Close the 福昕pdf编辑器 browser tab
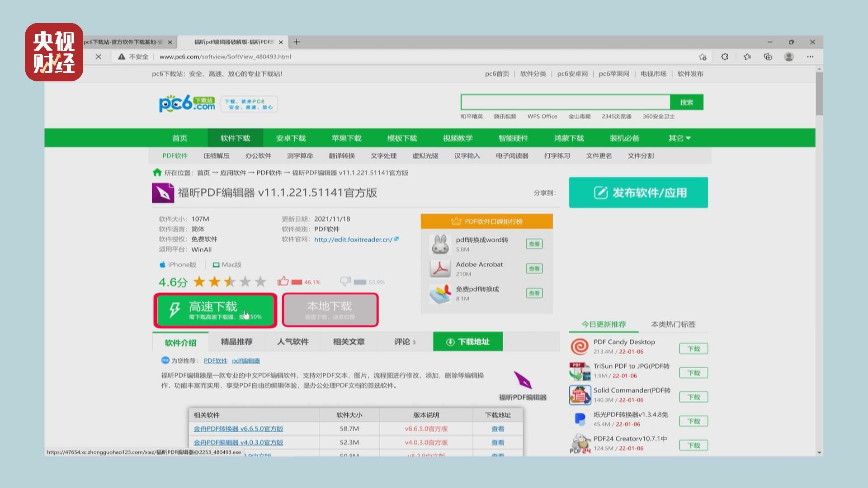 pos(281,42)
